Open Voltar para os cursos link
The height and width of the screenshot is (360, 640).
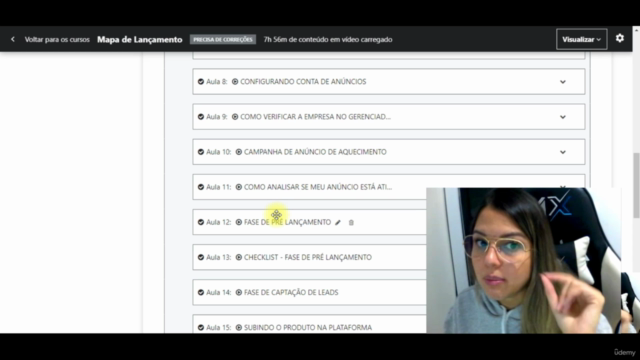click(57, 40)
